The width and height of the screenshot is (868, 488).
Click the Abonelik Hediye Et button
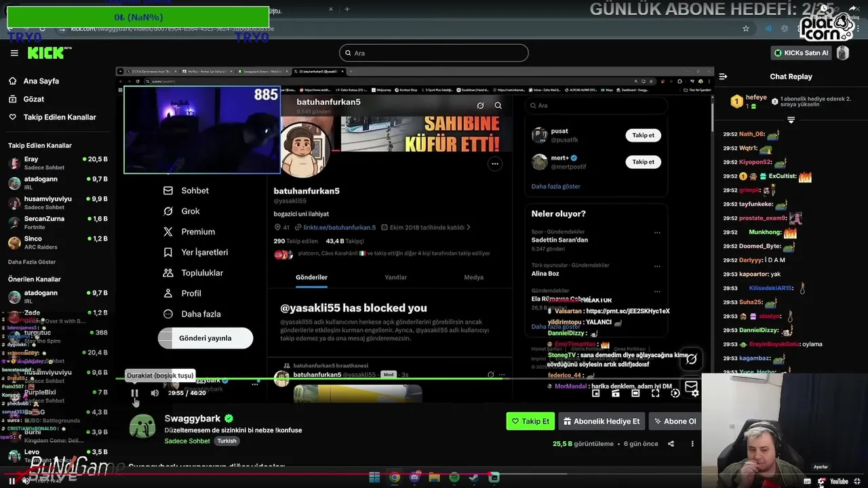pos(601,421)
